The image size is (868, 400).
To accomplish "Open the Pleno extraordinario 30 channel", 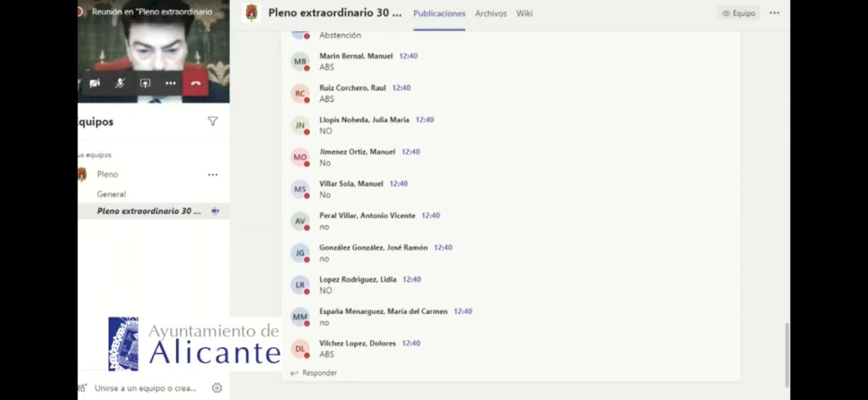I will click(149, 211).
